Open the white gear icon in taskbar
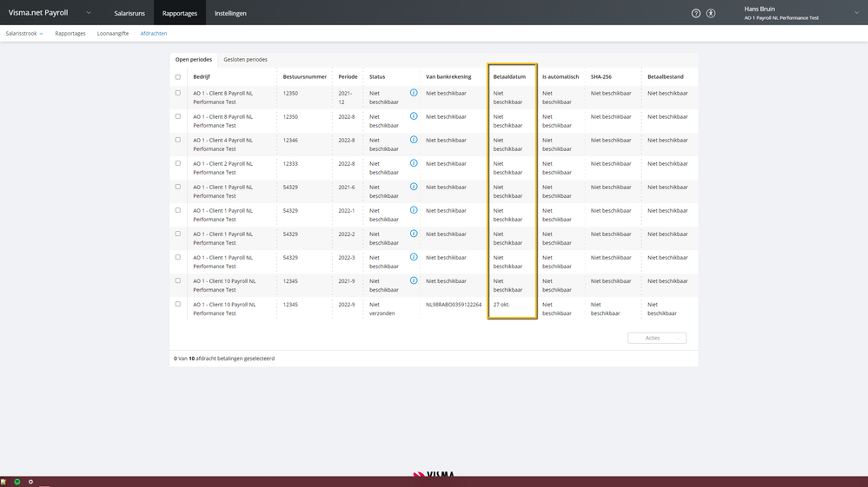The image size is (868, 487). tap(30, 482)
